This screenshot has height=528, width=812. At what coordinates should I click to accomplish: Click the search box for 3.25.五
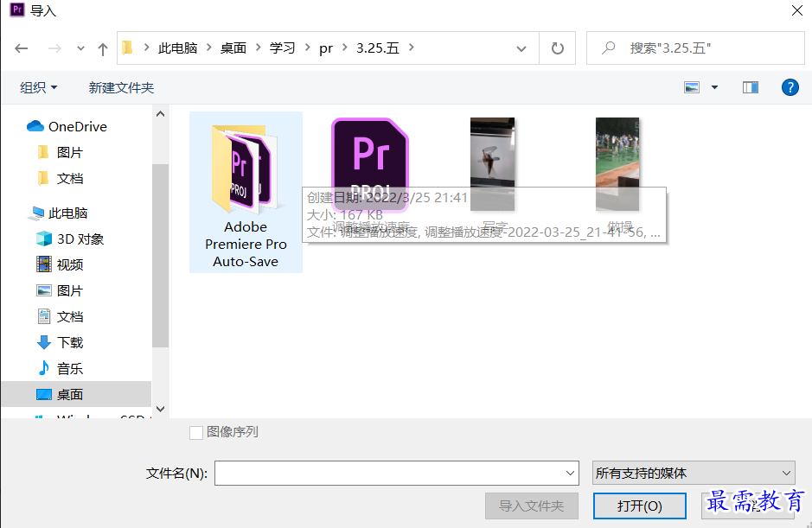pyautogui.click(x=695, y=48)
